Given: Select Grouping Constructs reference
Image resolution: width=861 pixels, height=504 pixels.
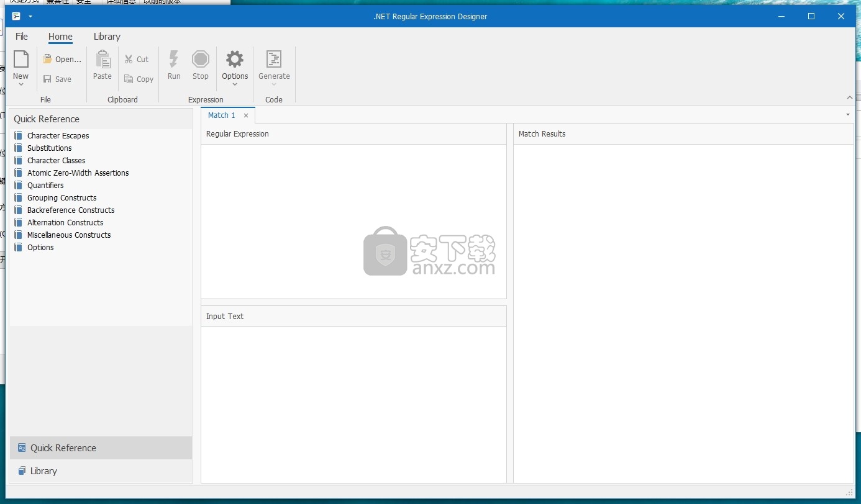Looking at the screenshot, I should [x=62, y=197].
